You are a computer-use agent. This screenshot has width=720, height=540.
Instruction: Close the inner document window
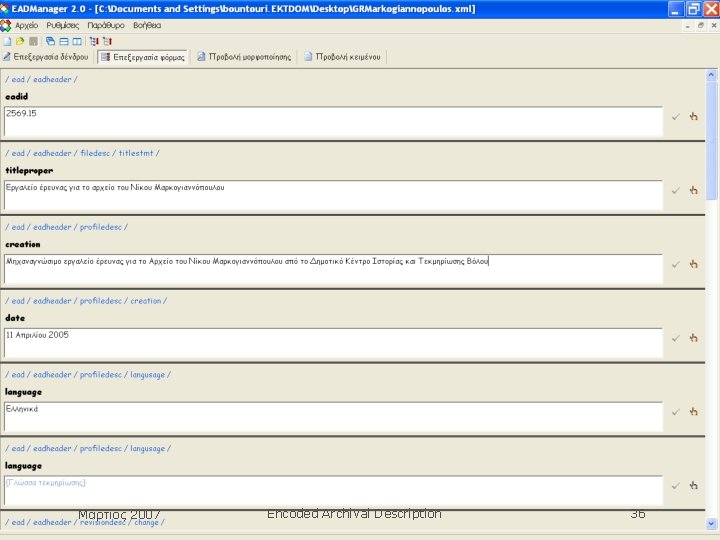pos(714,26)
